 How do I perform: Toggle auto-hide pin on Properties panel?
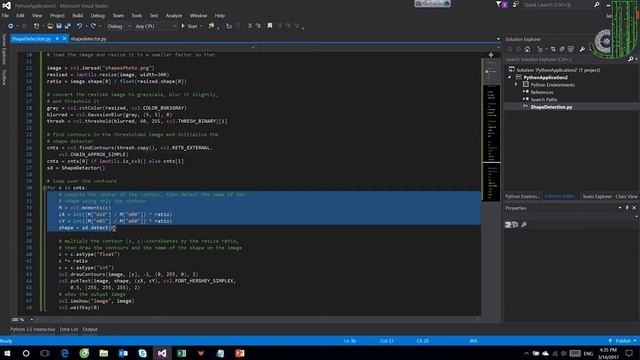tap(627, 208)
